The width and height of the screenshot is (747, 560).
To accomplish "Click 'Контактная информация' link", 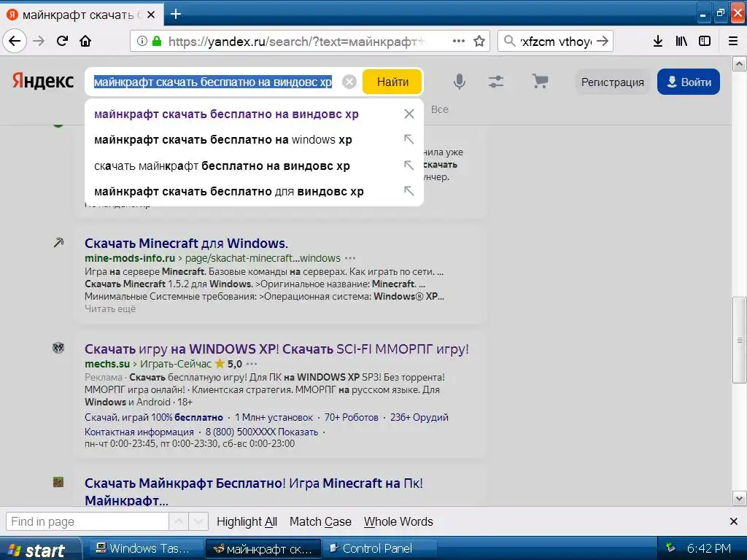I will point(139,432).
